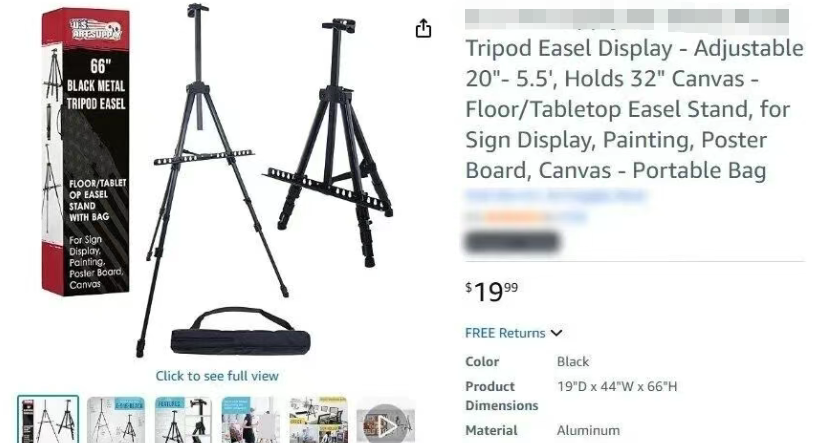Screen dimensions: 818x443
Task: Select the first highlighted easel thumbnail
Action: click(48, 421)
